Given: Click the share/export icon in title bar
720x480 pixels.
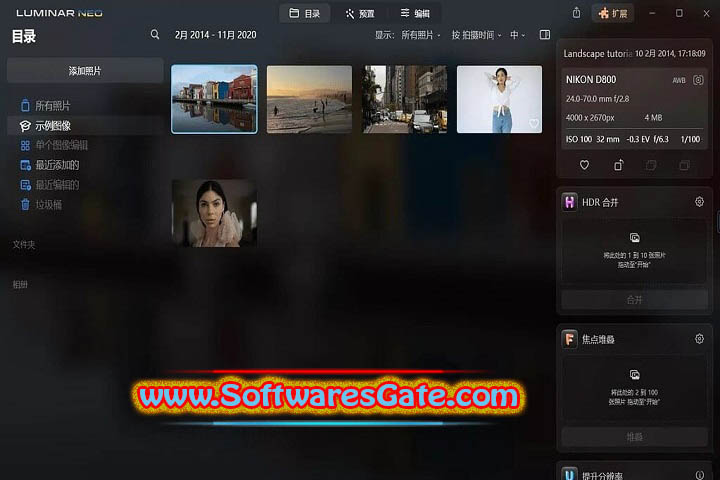Looking at the screenshot, I should (576, 13).
